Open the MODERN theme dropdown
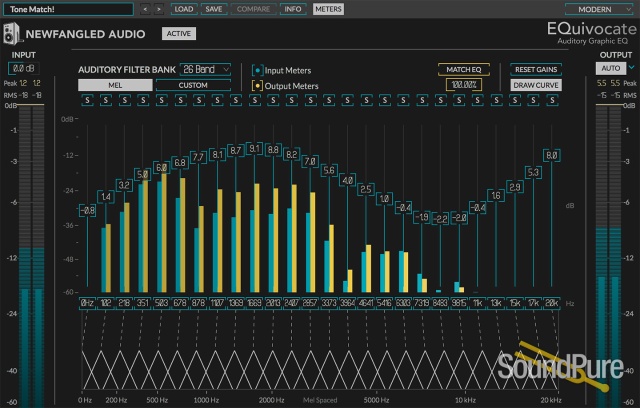Image resolution: width=640 pixels, height=408 pixels. click(x=601, y=8)
